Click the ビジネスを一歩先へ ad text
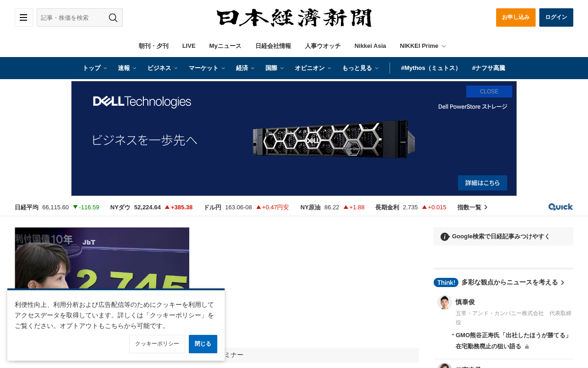The width and height of the screenshot is (588, 368). click(144, 140)
